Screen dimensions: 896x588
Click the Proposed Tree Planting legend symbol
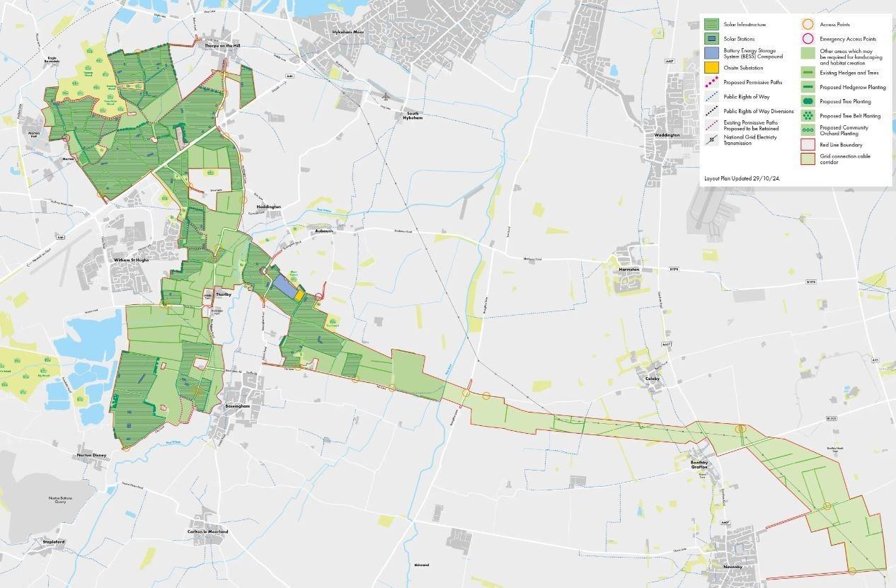808,100
